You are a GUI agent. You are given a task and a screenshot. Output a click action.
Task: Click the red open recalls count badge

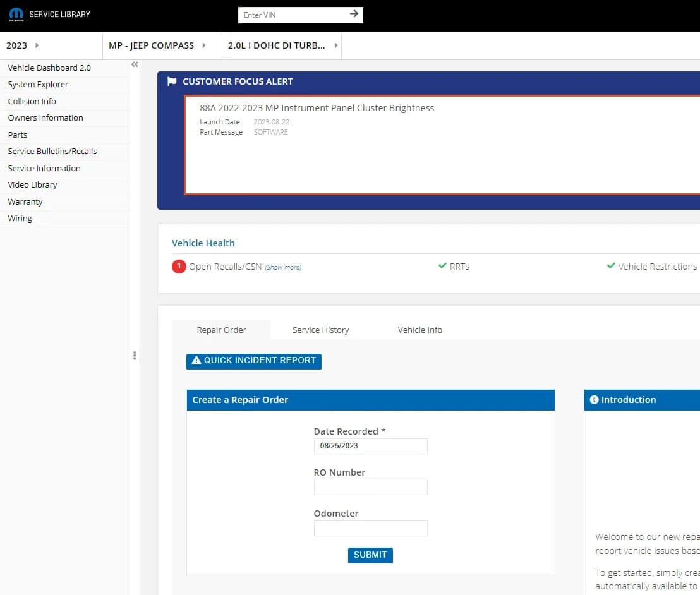(x=179, y=267)
